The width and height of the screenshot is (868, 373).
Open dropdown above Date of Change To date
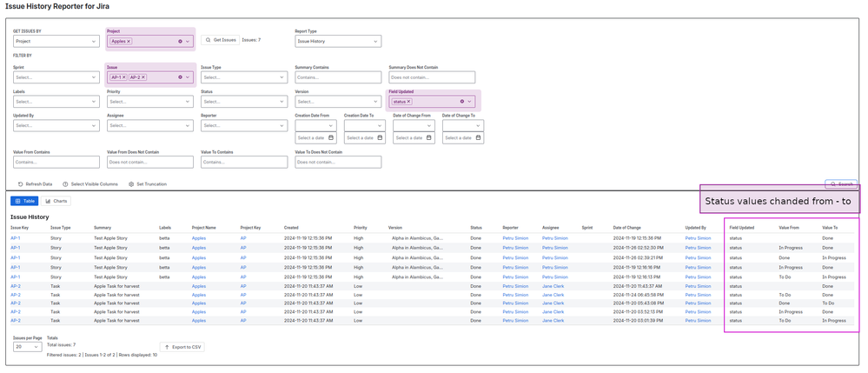(463, 126)
